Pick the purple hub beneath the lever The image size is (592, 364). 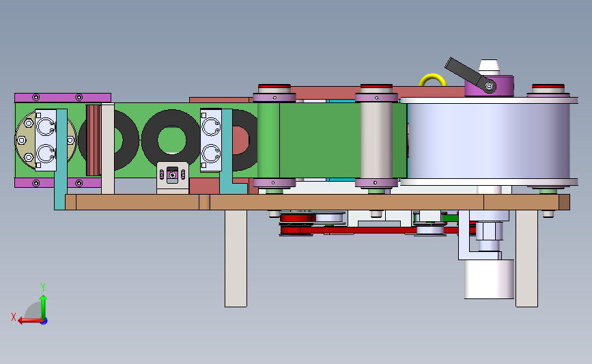coord(489,86)
